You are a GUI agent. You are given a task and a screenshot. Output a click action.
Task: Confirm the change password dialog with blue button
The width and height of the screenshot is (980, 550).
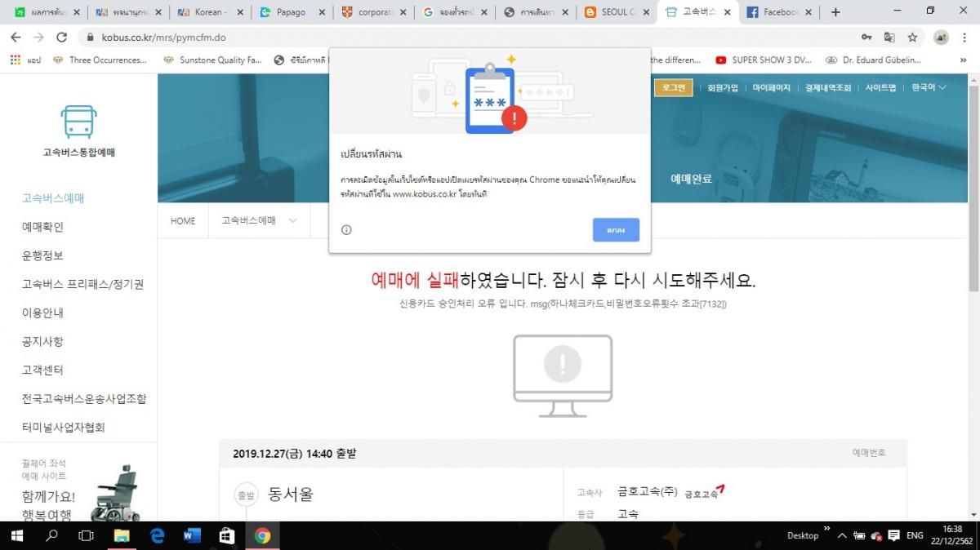(x=616, y=230)
